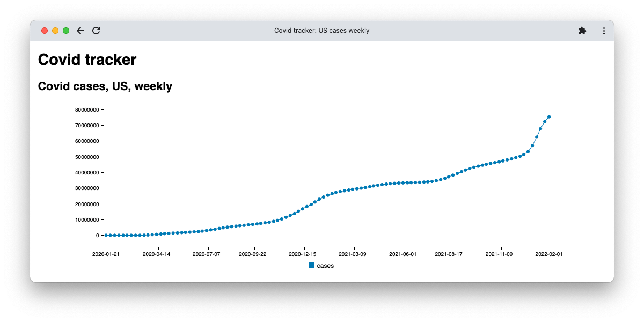Reload the page with the refresh icon
Screen dimensions: 644x322
click(x=96, y=31)
